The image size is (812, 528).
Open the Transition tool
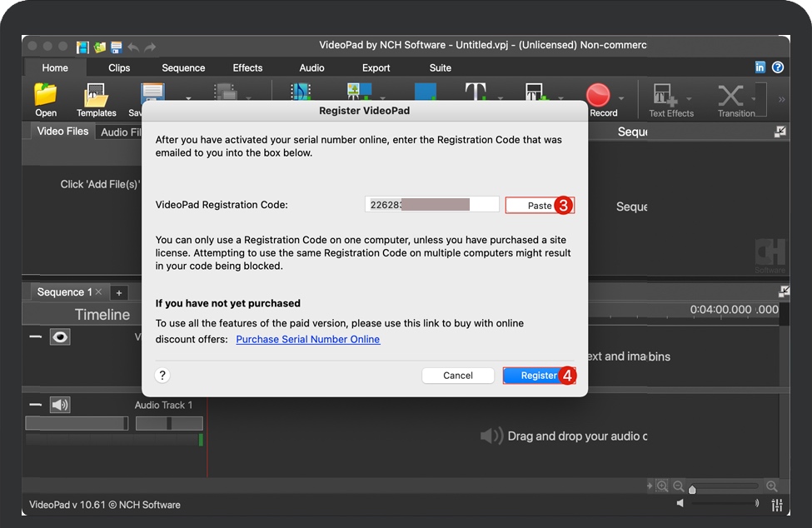pos(731,96)
